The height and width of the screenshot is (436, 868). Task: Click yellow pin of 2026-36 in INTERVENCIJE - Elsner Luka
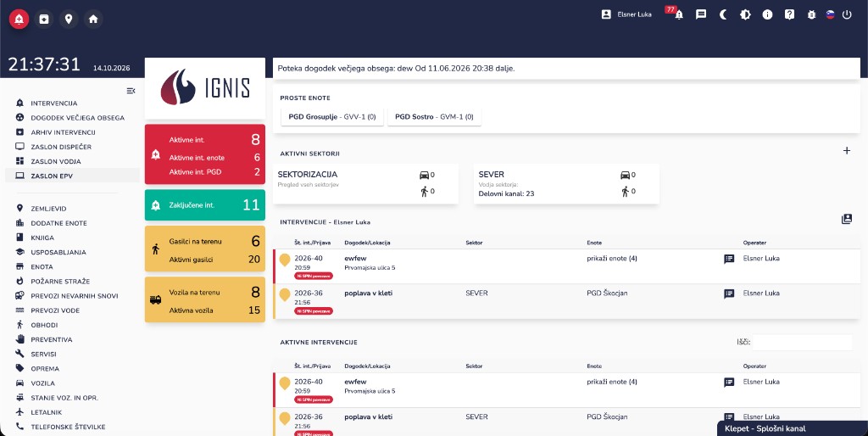coord(285,294)
